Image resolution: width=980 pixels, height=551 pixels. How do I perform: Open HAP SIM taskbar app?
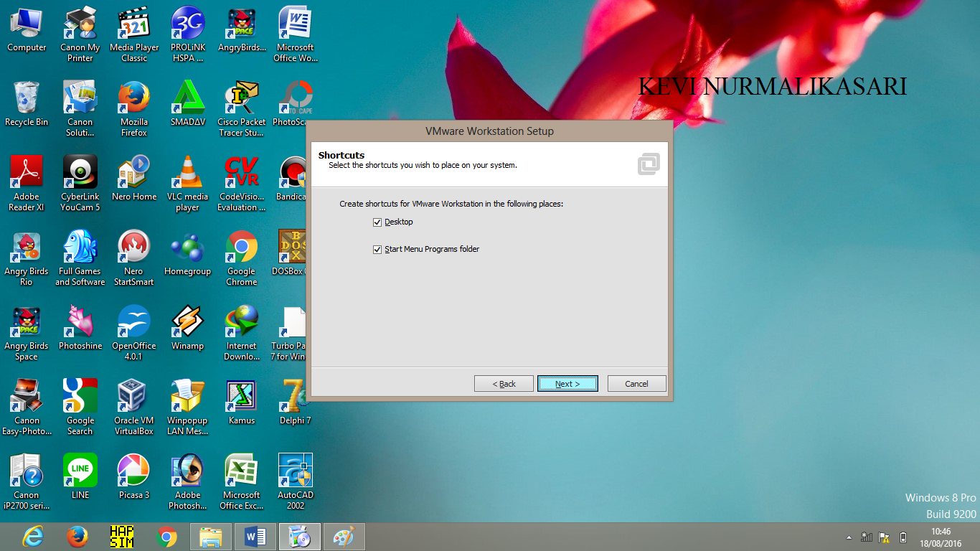pos(121,537)
